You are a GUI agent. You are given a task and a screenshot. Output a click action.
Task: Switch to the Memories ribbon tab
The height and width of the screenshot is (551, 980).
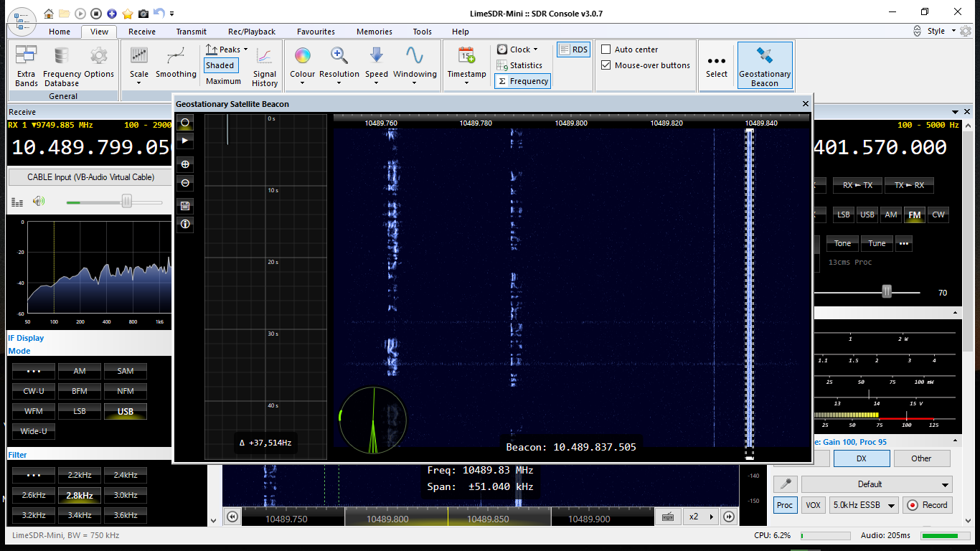374,32
